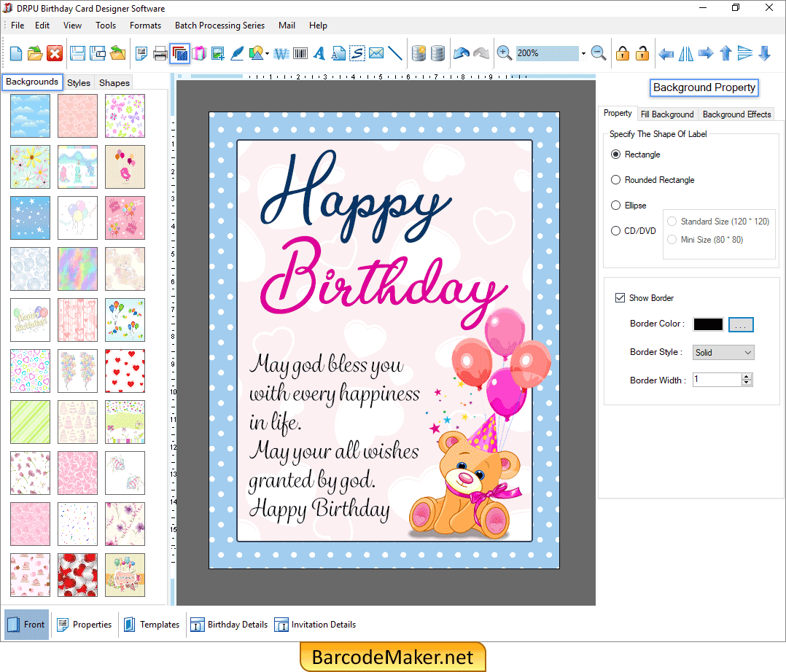Open the Border Style dropdown
The image size is (786, 672).
pyautogui.click(x=723, y=353)
